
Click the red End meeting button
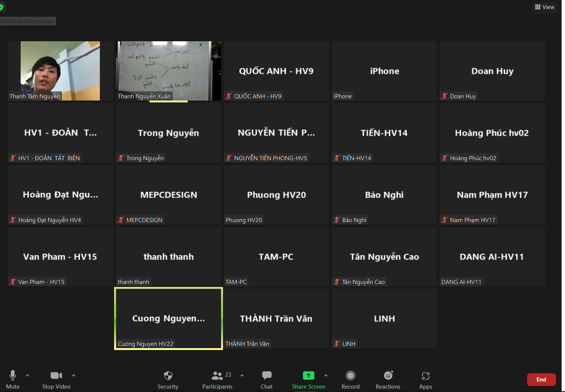click(x=541, y=380)
